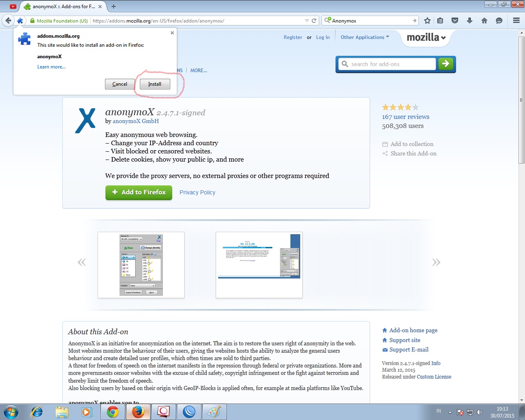Open the Learn more link in popup
The image size is (525, 420).
[51, 67]
